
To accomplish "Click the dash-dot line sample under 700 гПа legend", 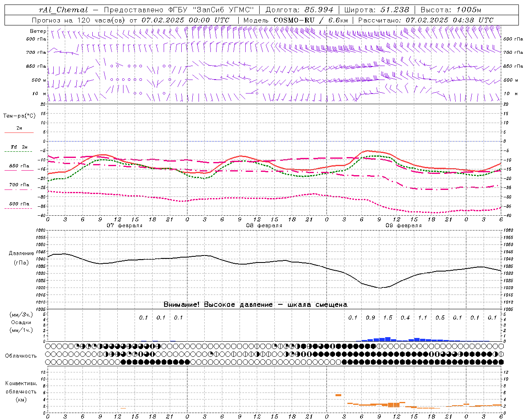I will pyautogui.click(x=19, y=189).
